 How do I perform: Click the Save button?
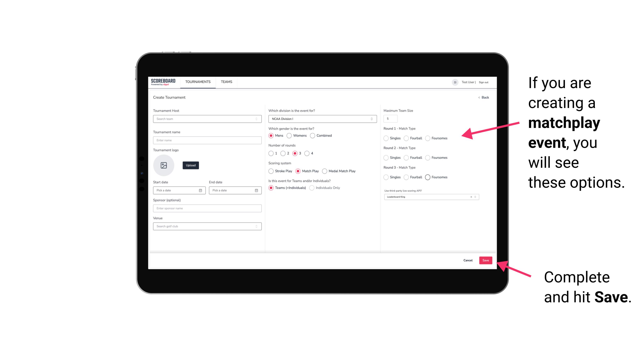pyautogui.click(x=486, y=260)
